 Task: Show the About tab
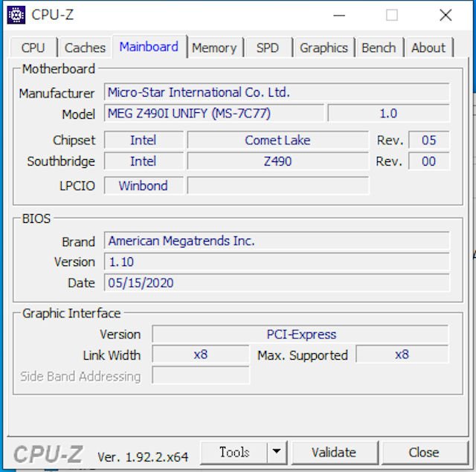pyautogui.click(x=428, y=48)
